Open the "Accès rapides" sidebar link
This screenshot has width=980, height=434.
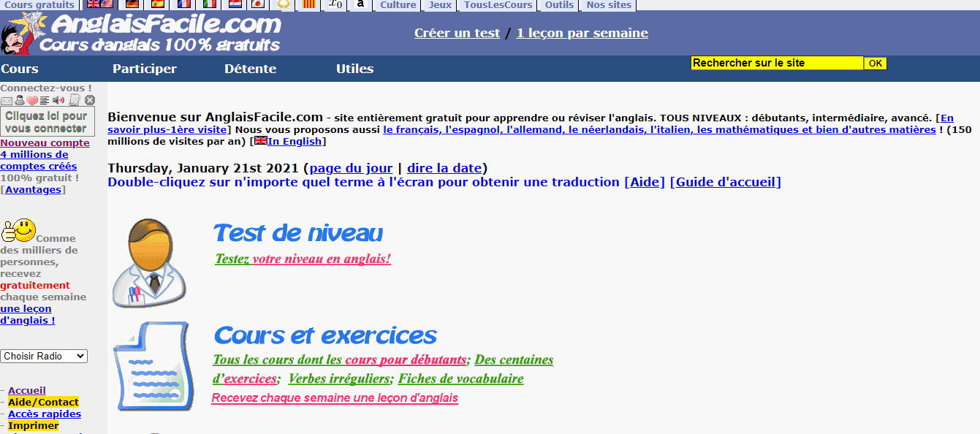[45, 414]
